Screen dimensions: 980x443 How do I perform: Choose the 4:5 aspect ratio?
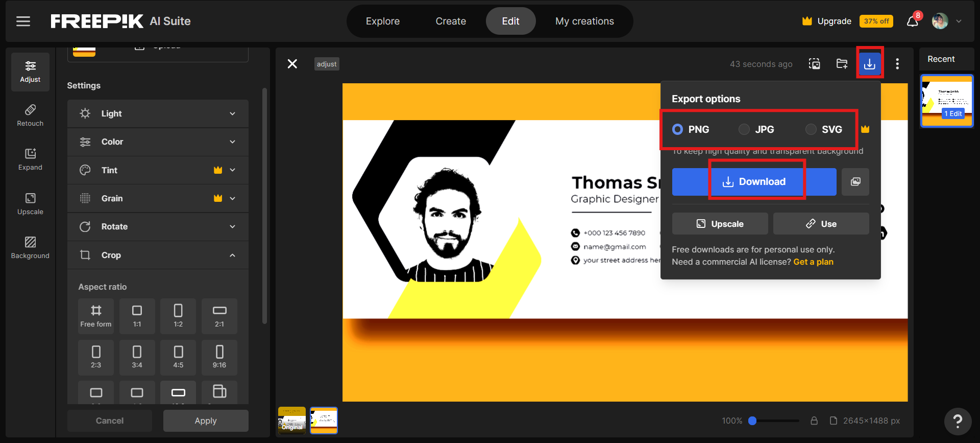[178, 358]
